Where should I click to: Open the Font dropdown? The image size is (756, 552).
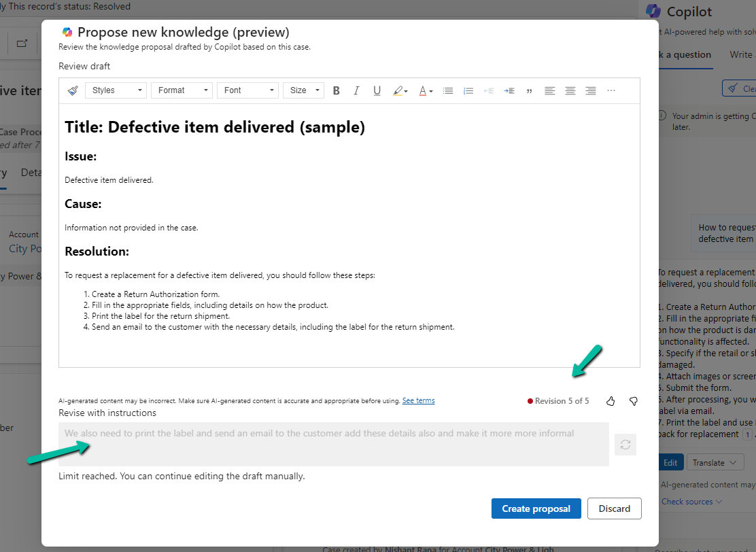(x=247, y=90)
